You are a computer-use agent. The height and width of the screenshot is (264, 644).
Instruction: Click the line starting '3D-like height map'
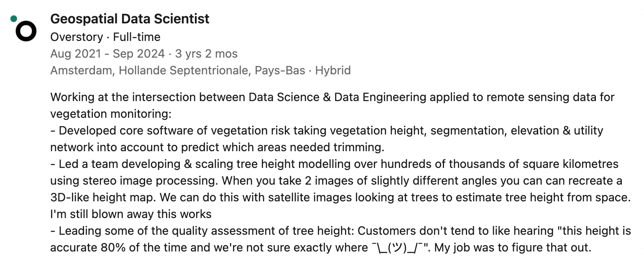pos(340,198)
